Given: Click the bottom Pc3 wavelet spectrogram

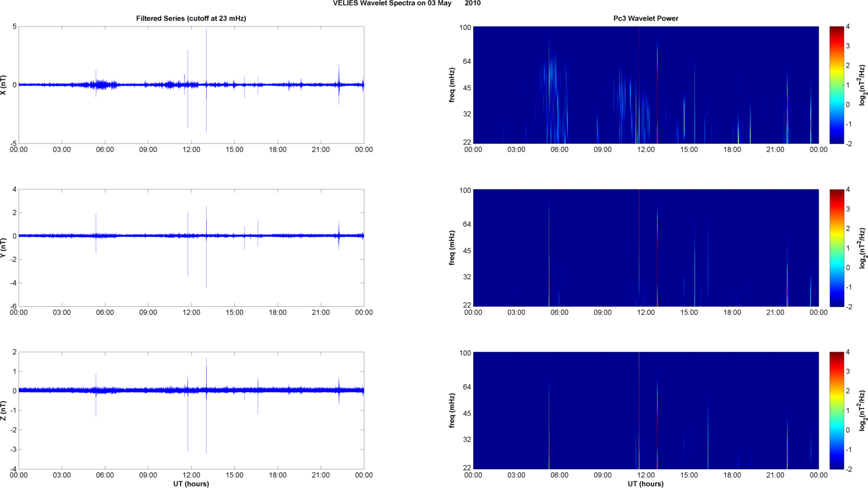Looking at the screenshot, I should pyautogui.click(x=646, y=411).
